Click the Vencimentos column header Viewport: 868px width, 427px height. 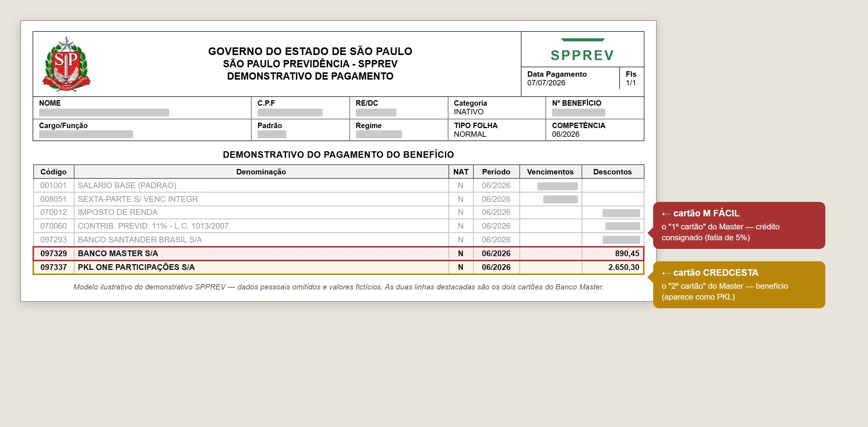(550, 172)
